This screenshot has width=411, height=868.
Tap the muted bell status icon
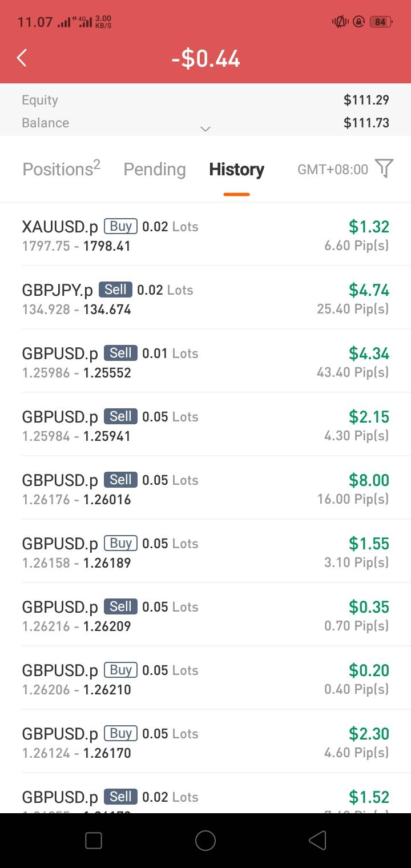tap(340, 22)
